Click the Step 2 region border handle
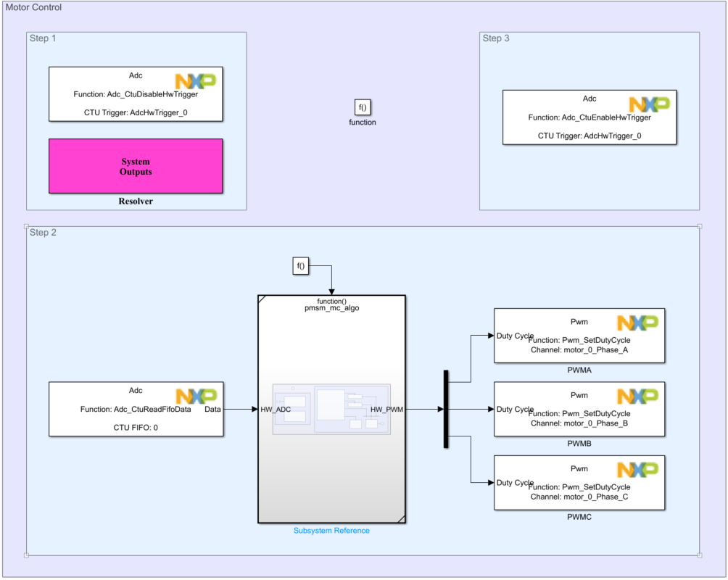This screenshot has width=728, height=580. click(x=27, y=227)
